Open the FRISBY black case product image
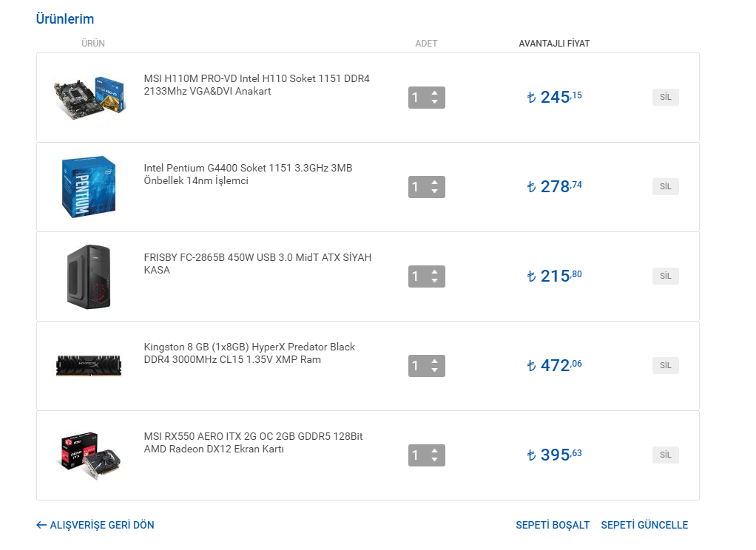This screenshot has width=756, height=550. pyautogui.click(x=89, y=276)
